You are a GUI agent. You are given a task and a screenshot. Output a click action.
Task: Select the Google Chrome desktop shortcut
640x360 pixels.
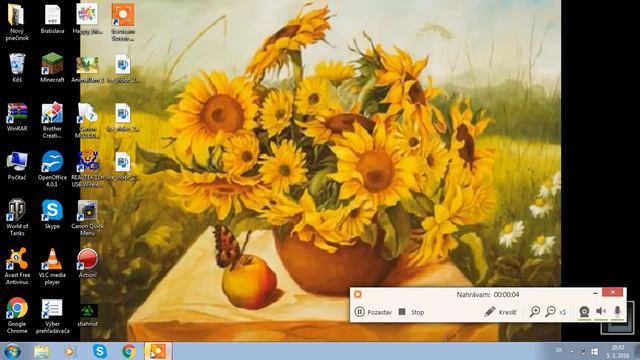pos(17,315)
